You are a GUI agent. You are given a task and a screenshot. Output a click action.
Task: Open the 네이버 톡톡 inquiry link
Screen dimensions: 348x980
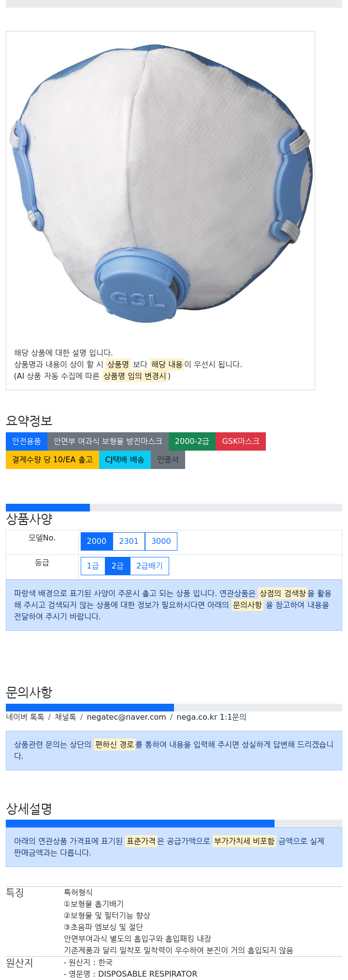tap(25, 717)
